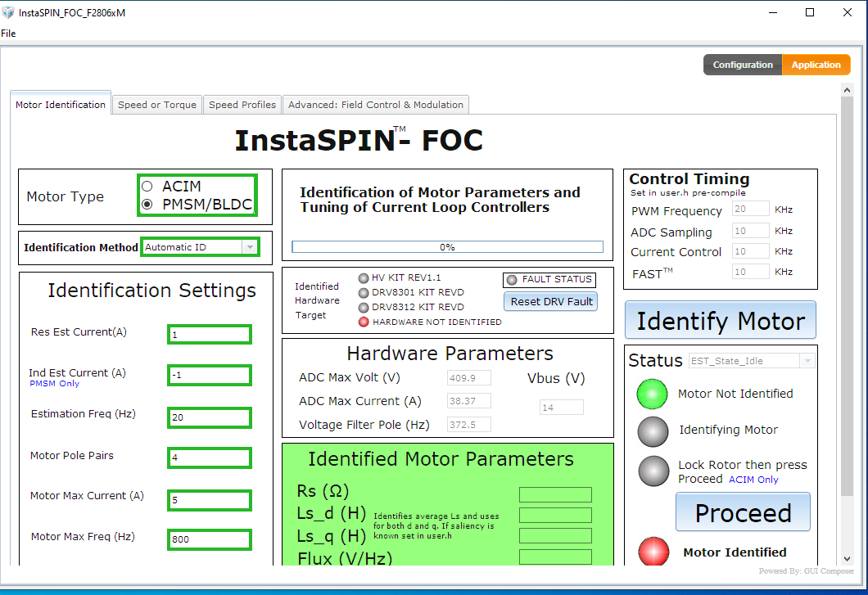The image size is (868, 595).
Task: Click the gray Identifying Motor LED
Action: coord(653,431)
